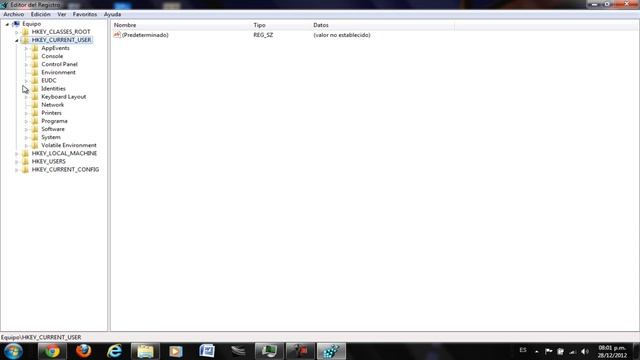Select the HKEY_CURRENT_CONFIG key label
The height and width of the screenshot is (360, 640).
click(65, 169)
